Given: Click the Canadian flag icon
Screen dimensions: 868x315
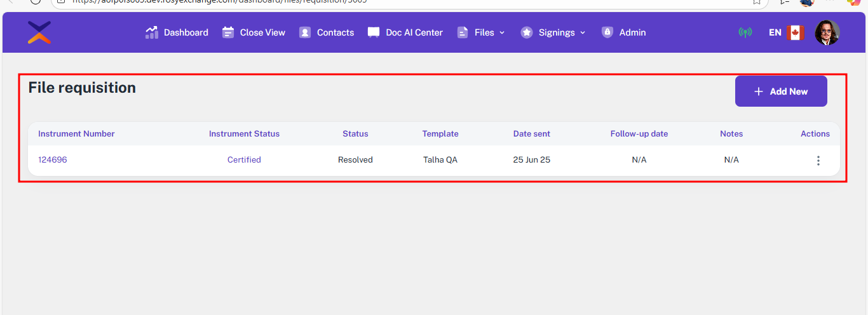Looking at the screenshot, I should 795,32.
